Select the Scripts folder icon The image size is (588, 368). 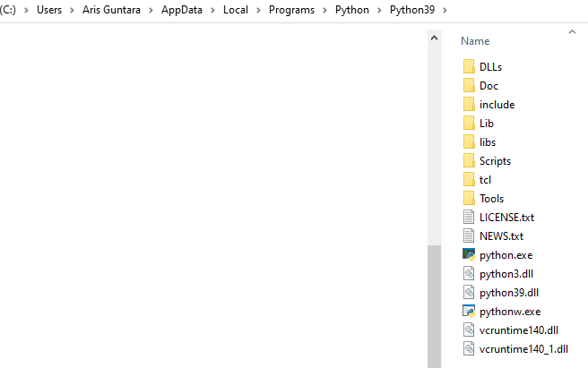469,161
